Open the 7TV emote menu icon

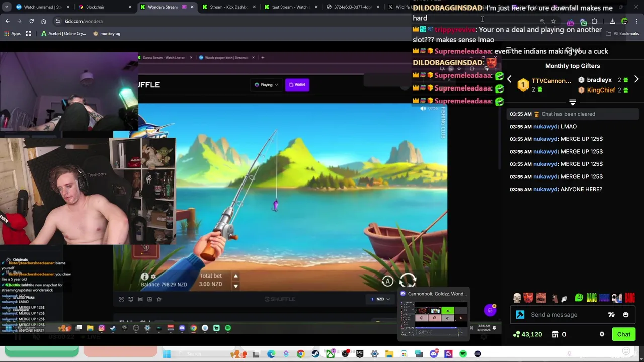click(x=611, y=315)
